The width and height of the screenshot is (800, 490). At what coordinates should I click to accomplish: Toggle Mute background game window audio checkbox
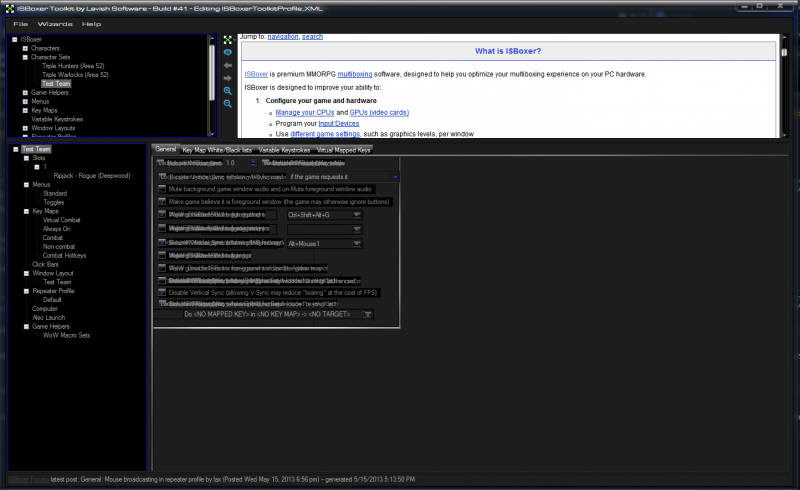tap(162, 189)
